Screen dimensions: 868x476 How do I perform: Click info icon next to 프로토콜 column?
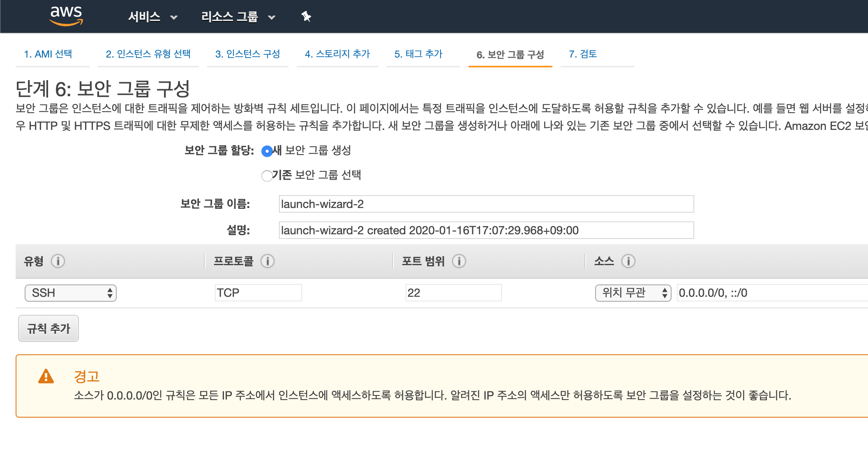pos(268,261)
